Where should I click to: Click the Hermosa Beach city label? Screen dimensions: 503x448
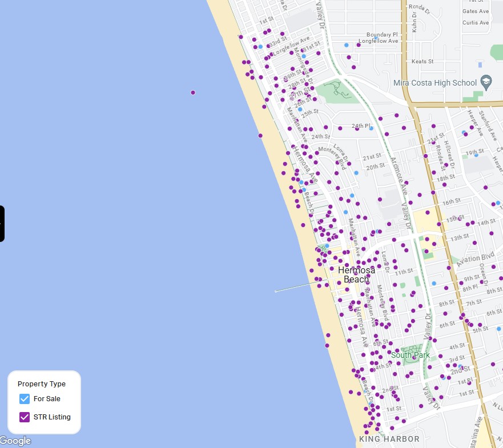[x=356, y=275]
